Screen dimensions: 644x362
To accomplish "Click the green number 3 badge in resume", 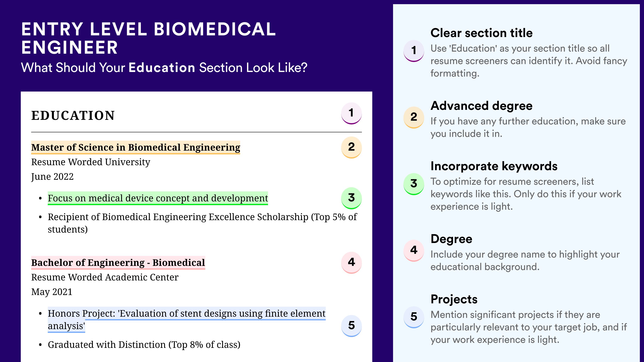I will click(x=351, y=198).
